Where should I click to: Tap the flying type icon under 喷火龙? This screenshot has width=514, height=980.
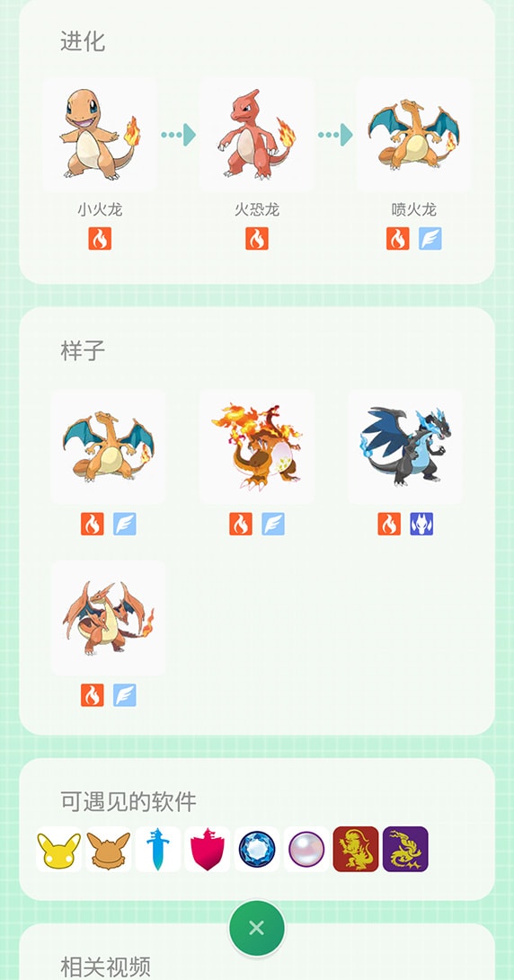[430, 238]
